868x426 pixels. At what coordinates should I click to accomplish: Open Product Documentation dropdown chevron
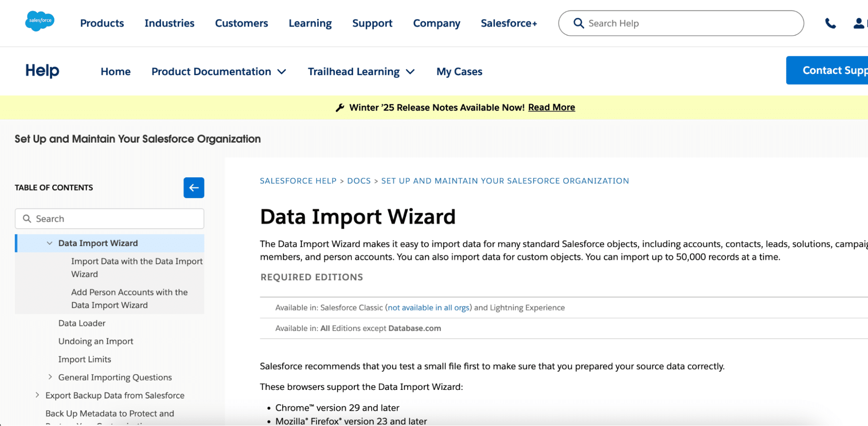coord(282,72)
